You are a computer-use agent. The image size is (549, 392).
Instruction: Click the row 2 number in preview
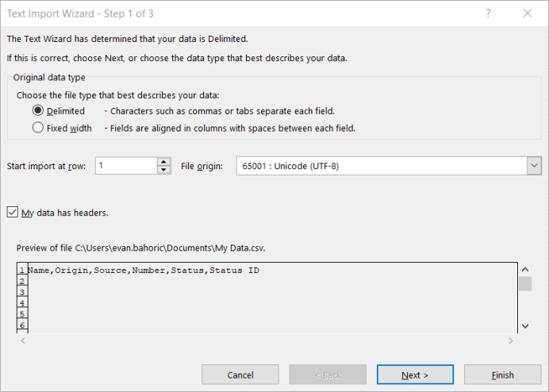(x=22, y=281)
